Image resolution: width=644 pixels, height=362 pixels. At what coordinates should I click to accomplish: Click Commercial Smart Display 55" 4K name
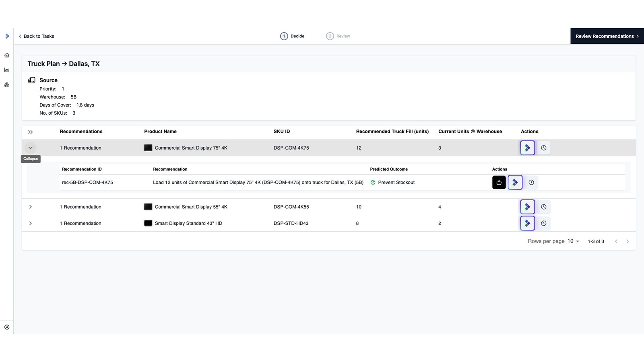191,207
